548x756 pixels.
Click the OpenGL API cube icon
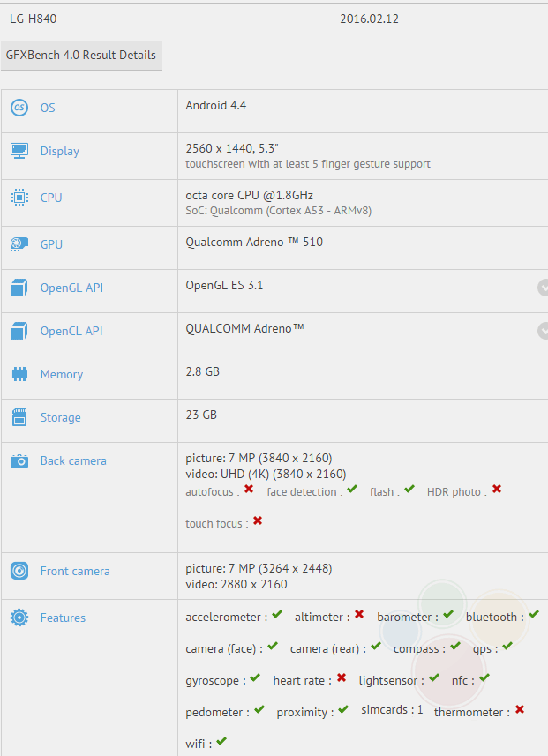[x=19, y=288]
